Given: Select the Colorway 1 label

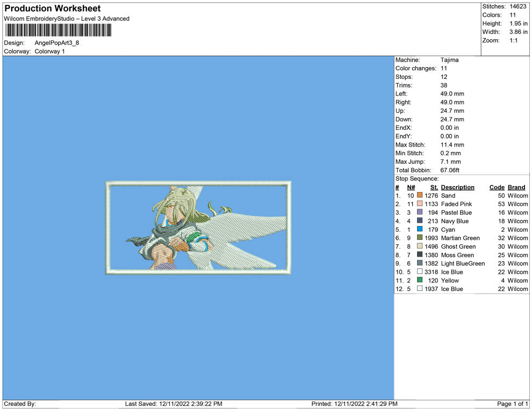Looking at the screenshot, I should point(49,52).
